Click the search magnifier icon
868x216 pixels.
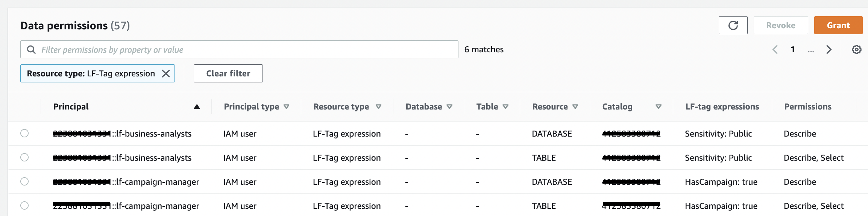pos(32,50)
